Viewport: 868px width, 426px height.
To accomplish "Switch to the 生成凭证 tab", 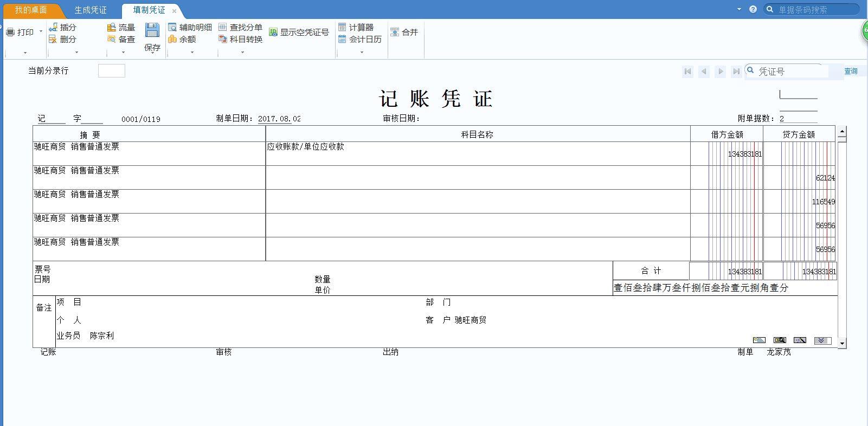I will 91,10.
